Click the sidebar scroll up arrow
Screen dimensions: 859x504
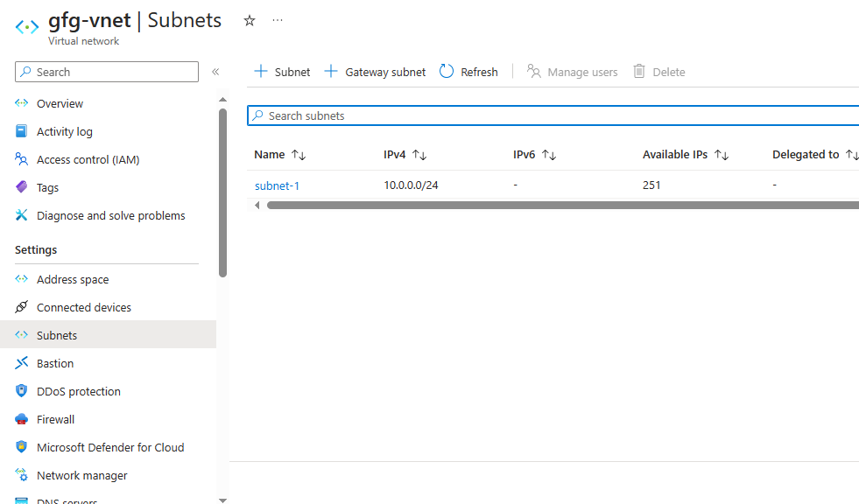(x=222, y=100)
